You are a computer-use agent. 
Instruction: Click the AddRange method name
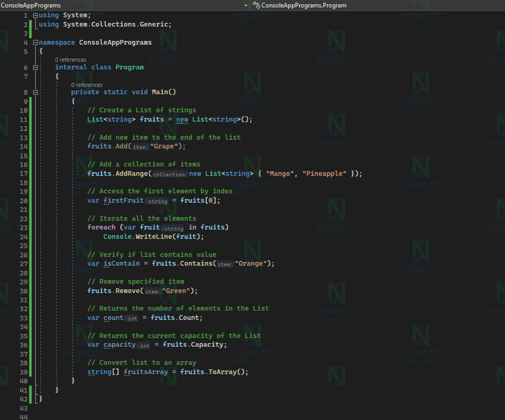(132, 174)
